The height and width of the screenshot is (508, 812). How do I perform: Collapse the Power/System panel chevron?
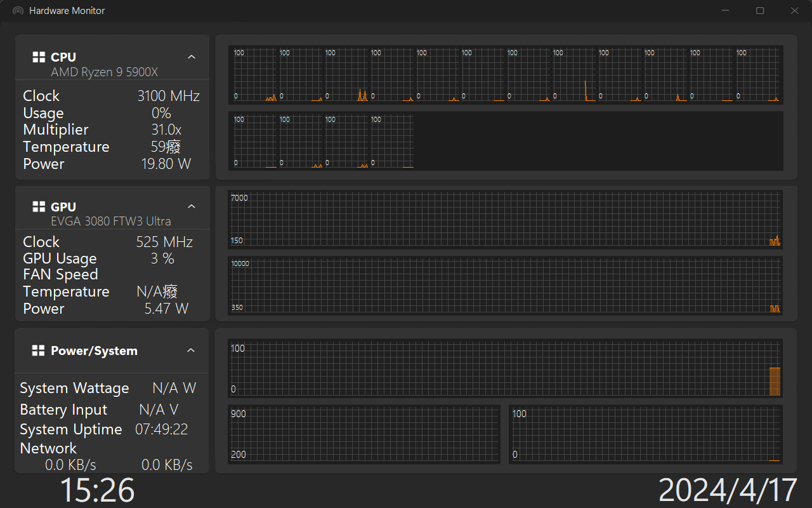[x=192, y=351]
